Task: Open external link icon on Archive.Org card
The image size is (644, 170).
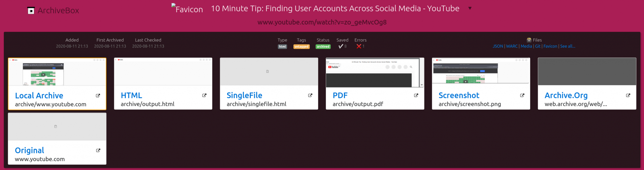Action: click(628, 95)
